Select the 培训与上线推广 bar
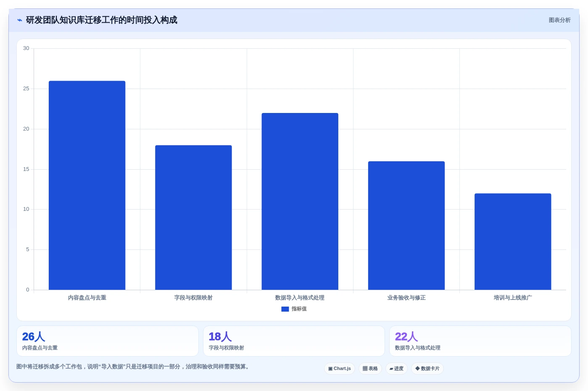588x391 pixels. pyautogui.click(x=513, y=241)
